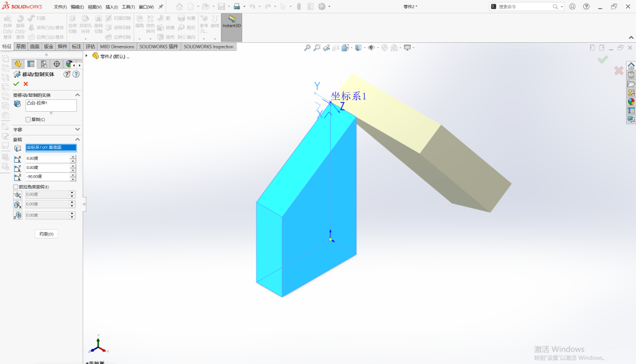Click the Print icon in top toolbar

coord(237,6)
